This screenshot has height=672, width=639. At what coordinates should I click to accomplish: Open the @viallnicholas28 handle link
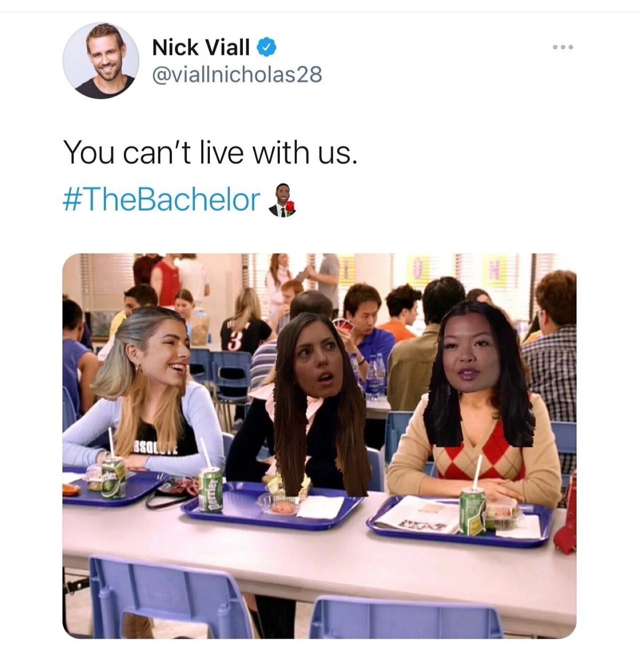[237, 75]
